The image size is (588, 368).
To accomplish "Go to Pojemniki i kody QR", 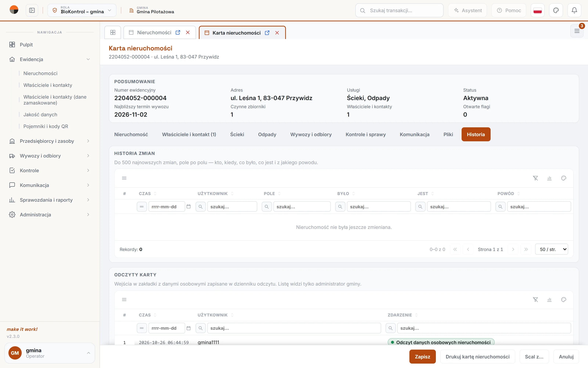I will click(x=46, y=126).
